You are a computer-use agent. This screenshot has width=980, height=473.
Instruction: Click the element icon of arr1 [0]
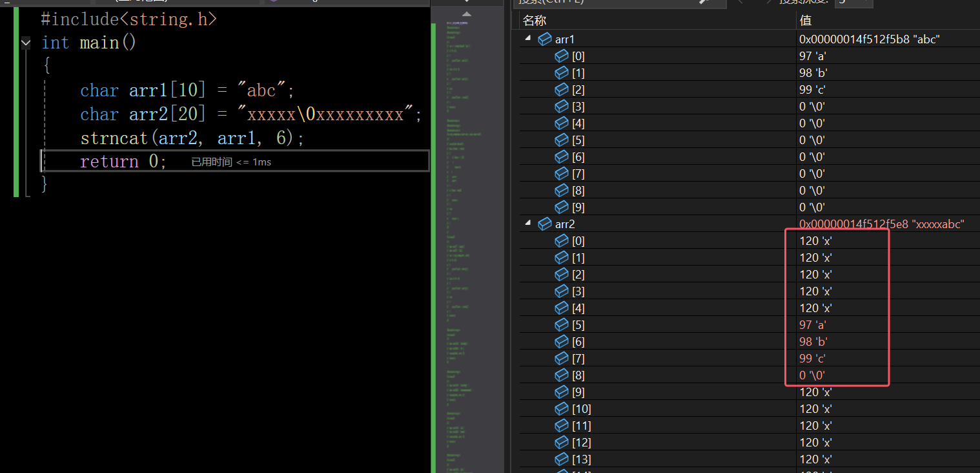(x=562, y=56)
